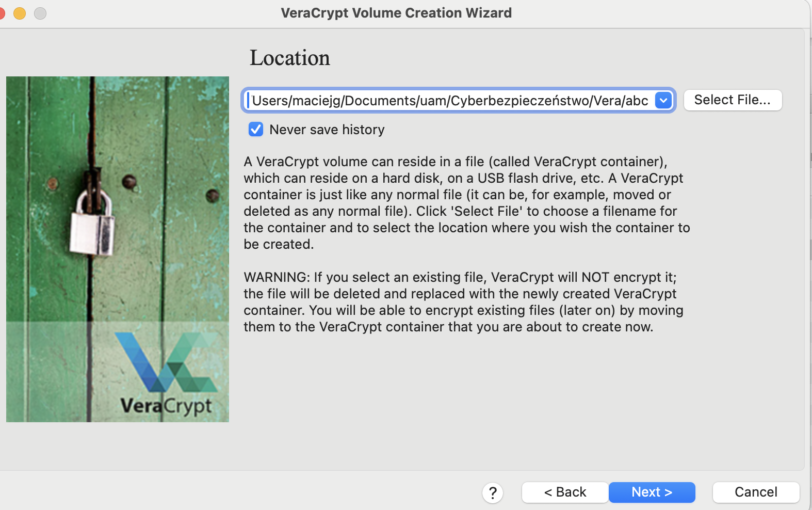812x510 pixels.
Task: Click the paragraph starting 'A VeraCrypt volume can reside'
Action: (467, 203)
